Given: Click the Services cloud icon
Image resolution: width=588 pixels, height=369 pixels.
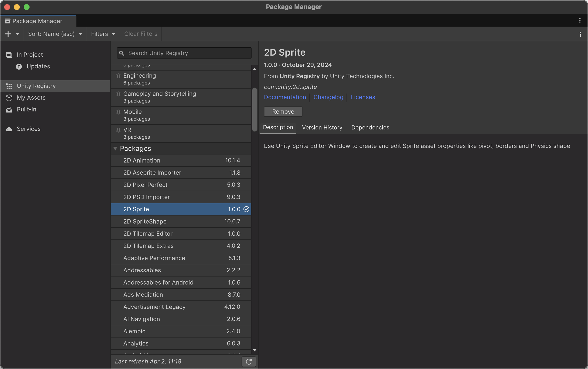Looking at the screenshot, I should [9, 129].
